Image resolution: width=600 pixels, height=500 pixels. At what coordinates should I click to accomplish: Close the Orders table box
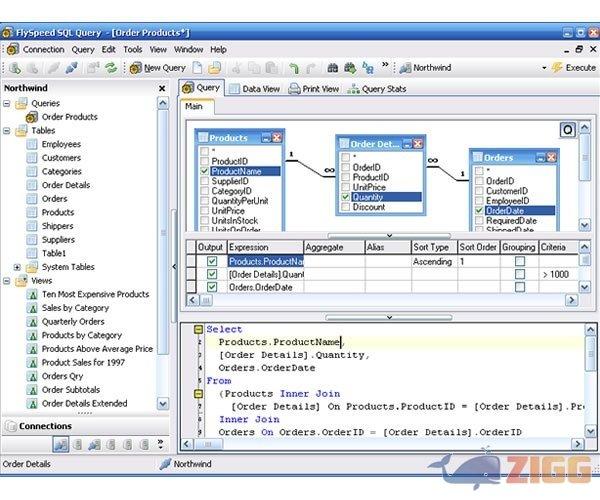coord(551,158)
